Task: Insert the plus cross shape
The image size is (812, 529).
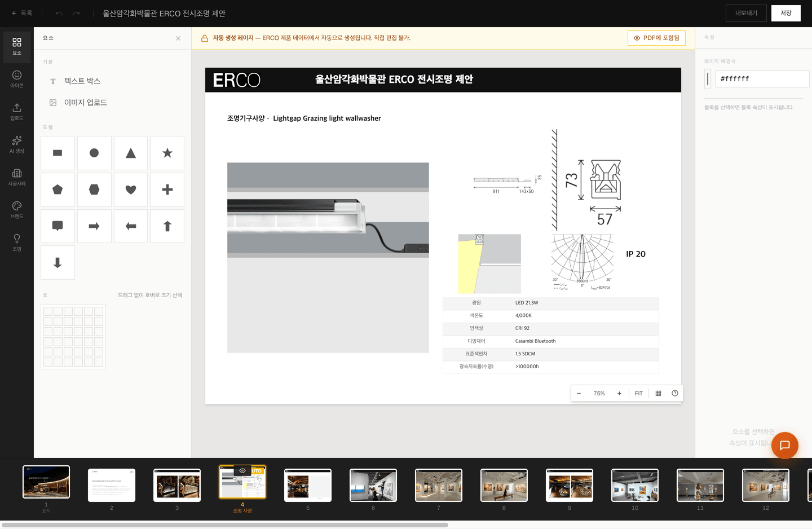Action: [167, 189]
